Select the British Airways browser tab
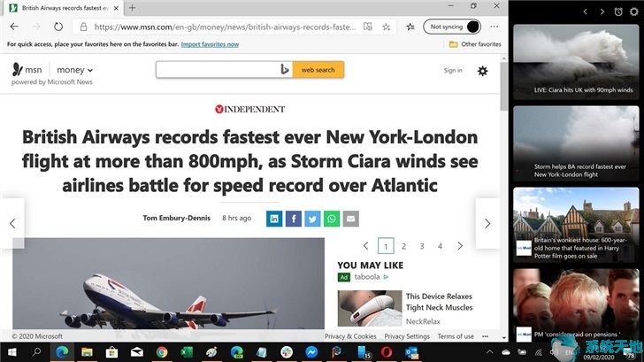Screen dimensions: 644x362 click(x=65, y=8)
